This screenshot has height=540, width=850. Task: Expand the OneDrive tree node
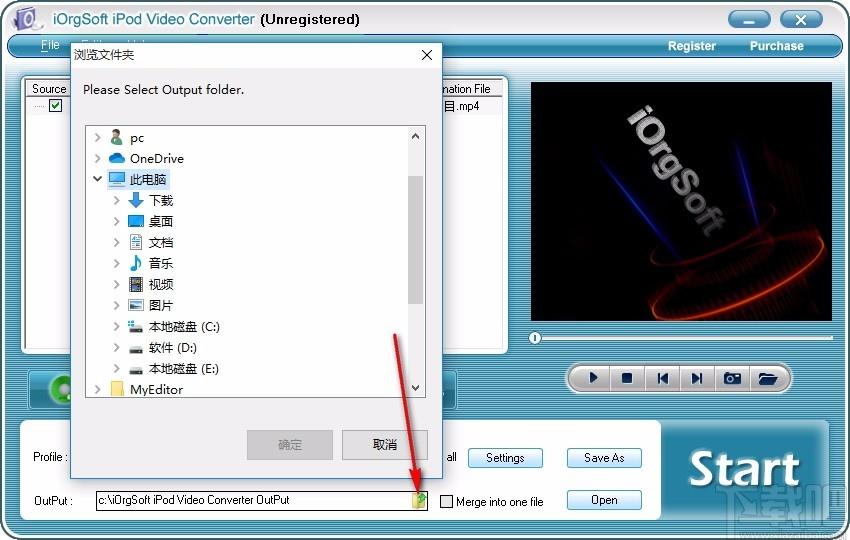(98, 158)
